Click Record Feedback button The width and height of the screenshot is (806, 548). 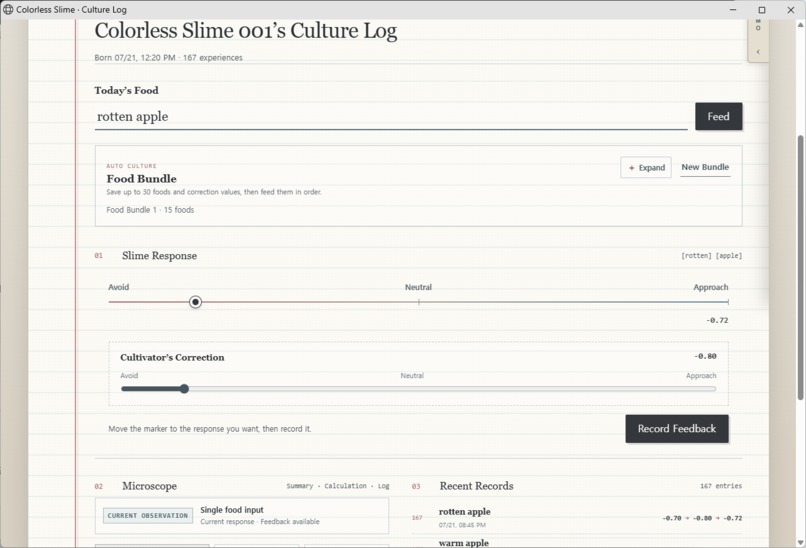coord(676,429)
